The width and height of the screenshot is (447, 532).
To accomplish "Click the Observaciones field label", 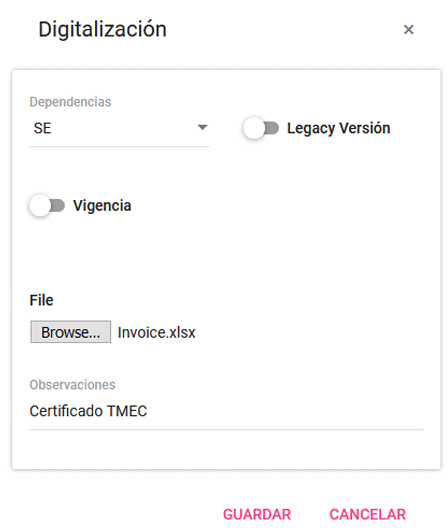I will (x=72, y=385).
